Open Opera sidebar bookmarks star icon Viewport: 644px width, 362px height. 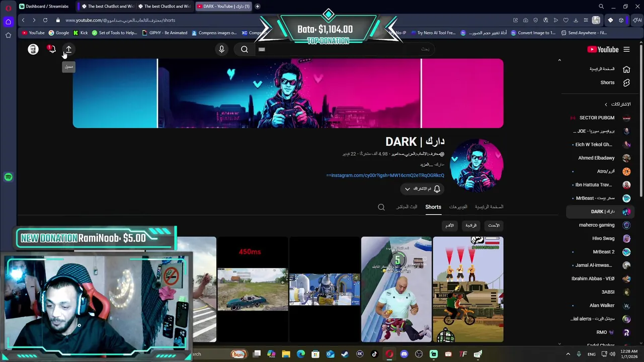click(x=8, y=35)
